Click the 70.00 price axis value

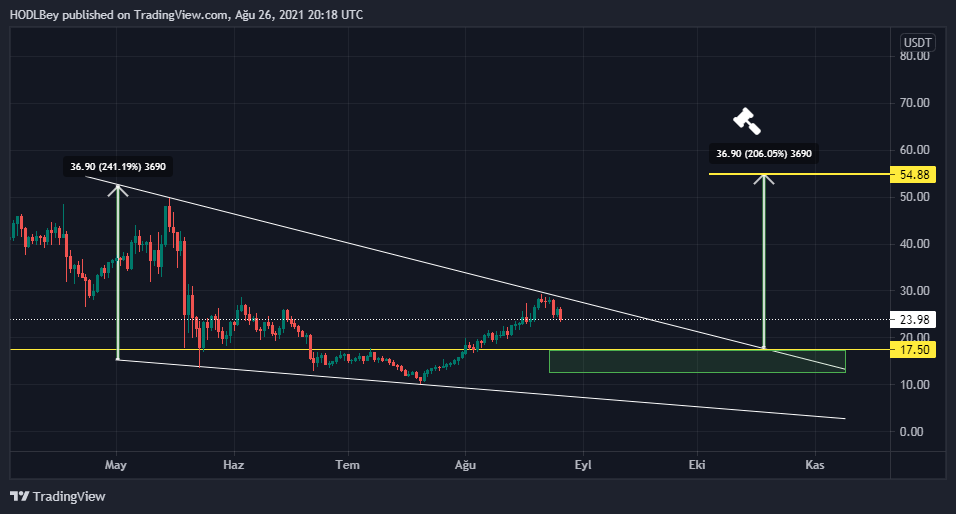[x=915, y=102]
